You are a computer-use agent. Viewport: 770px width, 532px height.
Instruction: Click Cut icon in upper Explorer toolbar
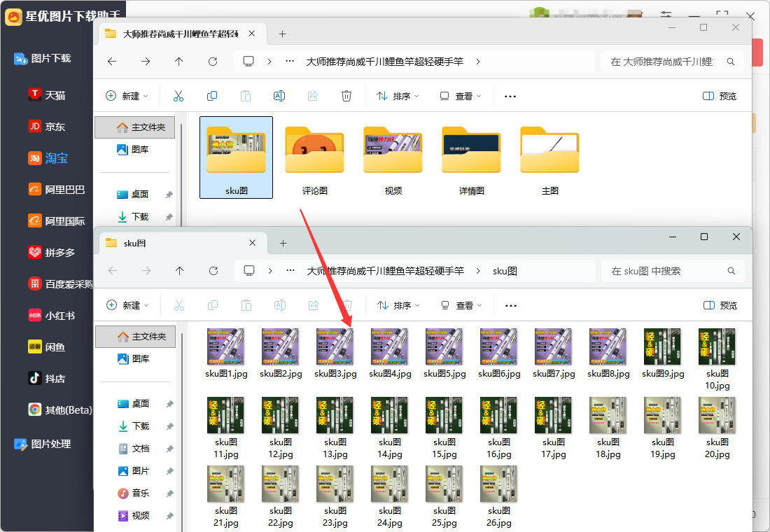coord(178,96)
